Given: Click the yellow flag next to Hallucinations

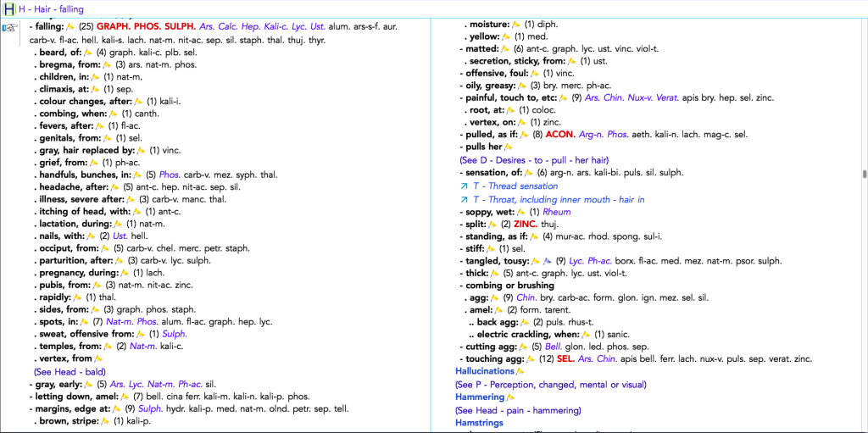Looking at the screenshot, I should pyautogui.click(x=520, y=371).
